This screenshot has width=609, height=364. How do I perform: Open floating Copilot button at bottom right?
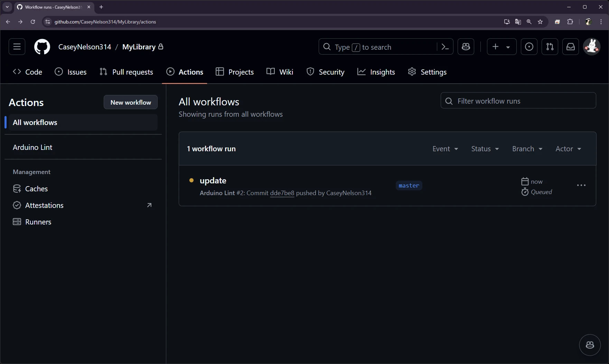pos(590,345)
